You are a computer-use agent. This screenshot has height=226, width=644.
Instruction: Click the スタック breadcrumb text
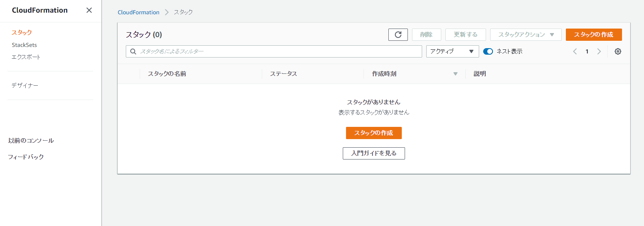pos(183,12)
